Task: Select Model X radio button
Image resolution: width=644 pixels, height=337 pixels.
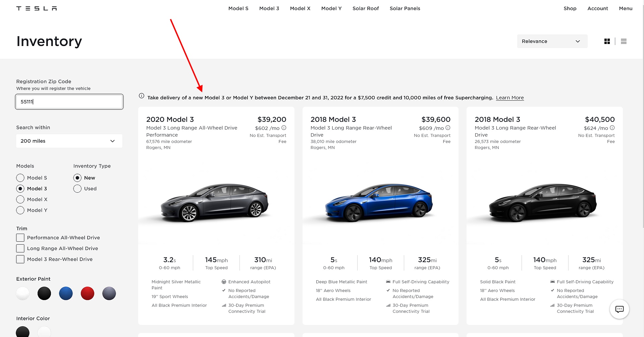Action: [20, 199]
